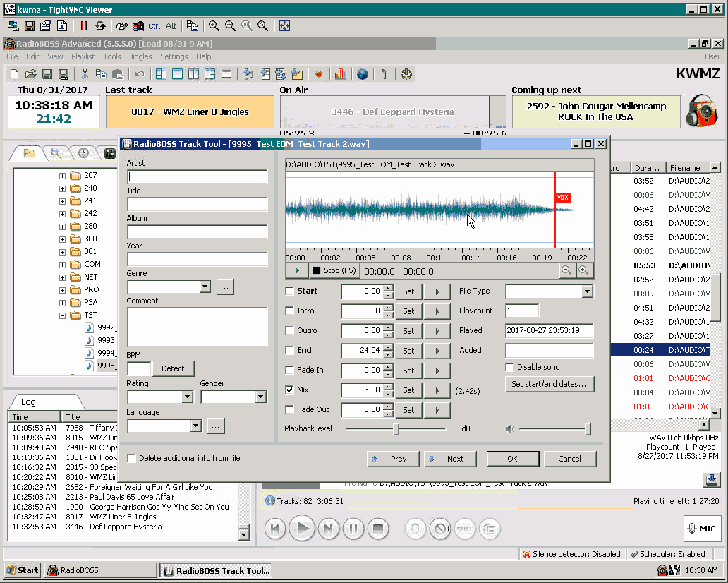Click Set start/end dates button
This screenshot has height=583, width=728.
coord(549,384)
